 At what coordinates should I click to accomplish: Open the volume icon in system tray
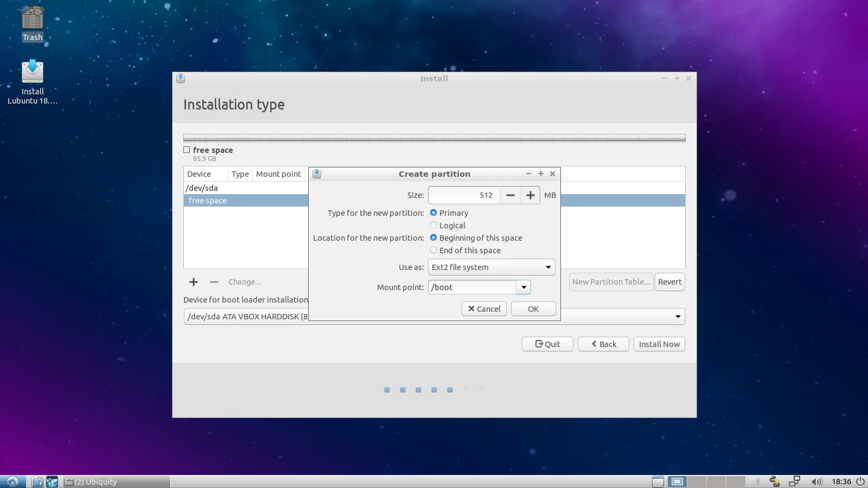click(816, 481)
